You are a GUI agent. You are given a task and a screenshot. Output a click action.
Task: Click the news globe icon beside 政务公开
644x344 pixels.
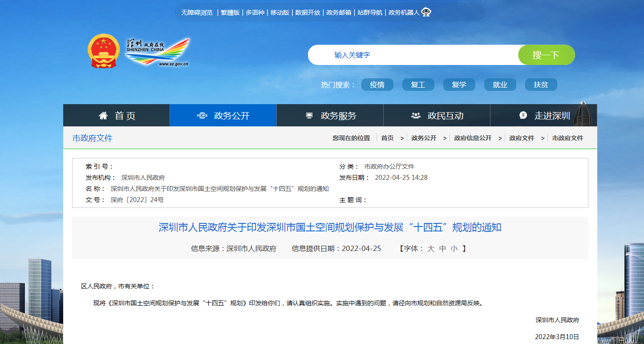[202, 116]
